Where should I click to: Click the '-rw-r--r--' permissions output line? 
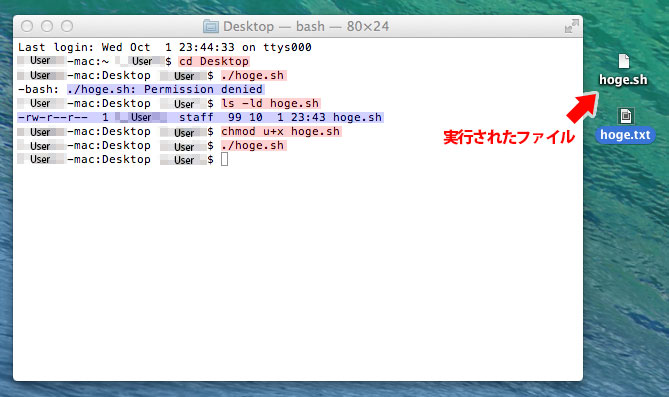tap(200, 117)
